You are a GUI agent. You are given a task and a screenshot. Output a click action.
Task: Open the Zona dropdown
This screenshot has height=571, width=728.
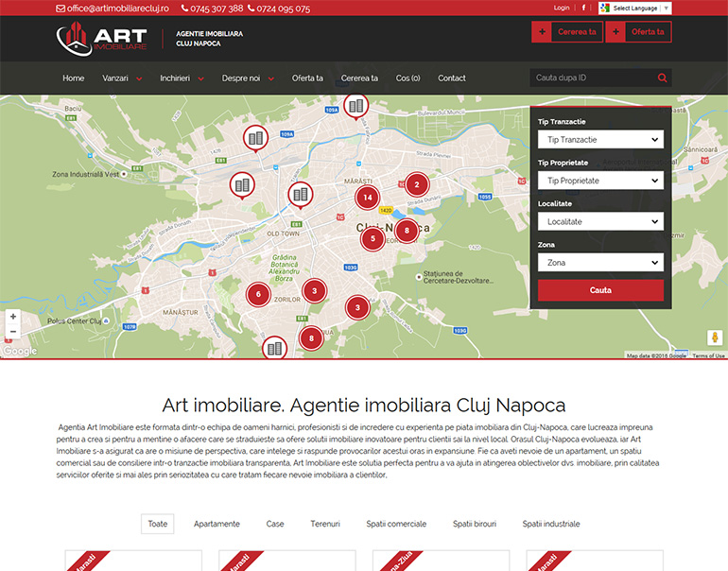(600, 262)
